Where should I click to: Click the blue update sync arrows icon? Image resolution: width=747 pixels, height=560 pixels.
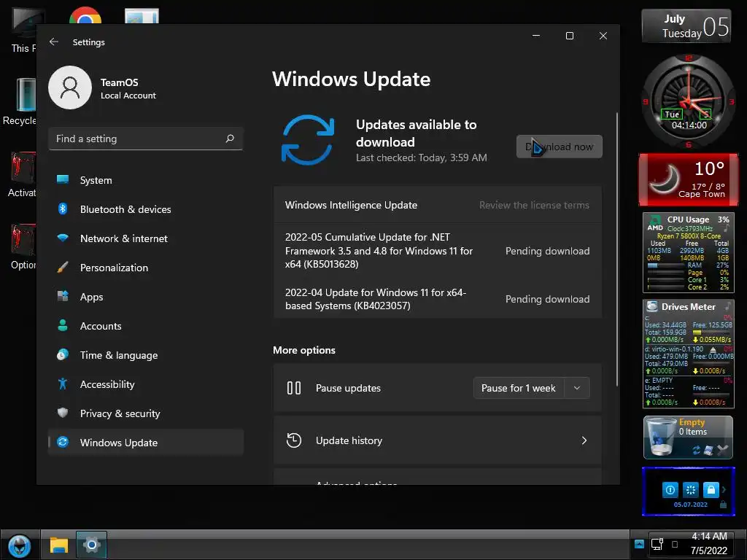pyautogui.click(x=308, y=139)
